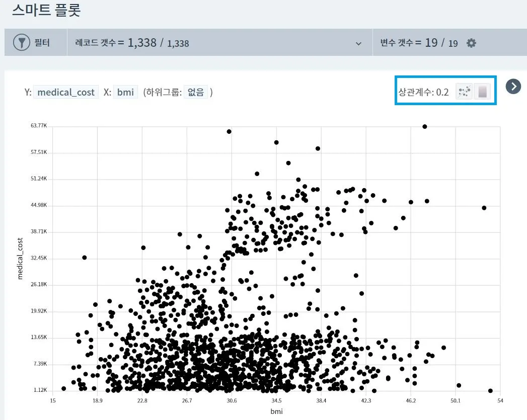Click the bmi x-axis title
Image resolution: width=527 pixels, height=420 pixels.
click(276, 411)
